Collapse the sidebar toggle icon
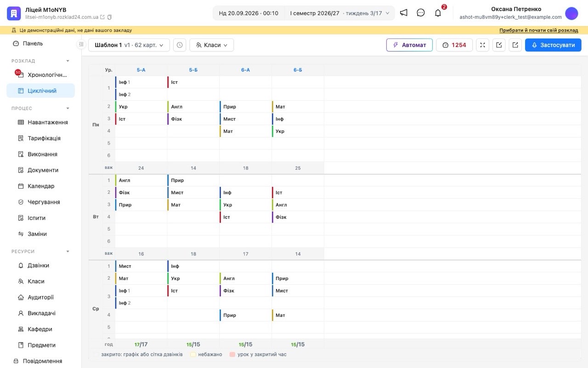Viewport: 588px width, 368px height. pyautogui.click(x=81, y=45)
